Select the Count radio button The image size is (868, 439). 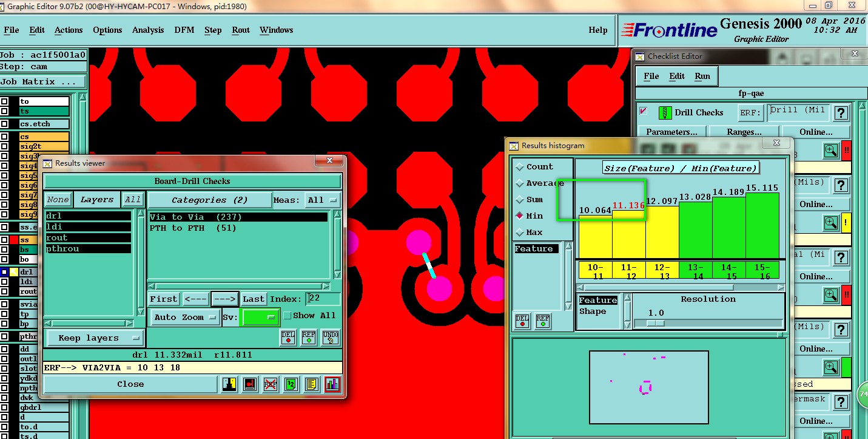[520, 166]
